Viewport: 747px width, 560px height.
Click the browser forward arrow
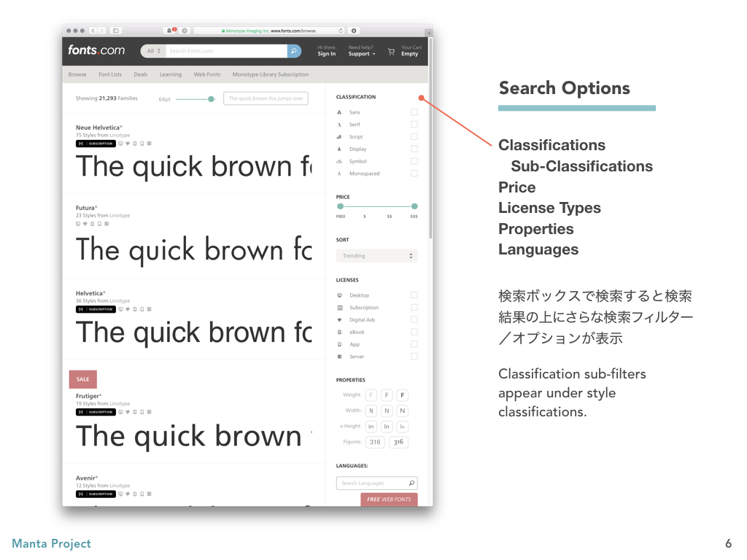[101, 31]
